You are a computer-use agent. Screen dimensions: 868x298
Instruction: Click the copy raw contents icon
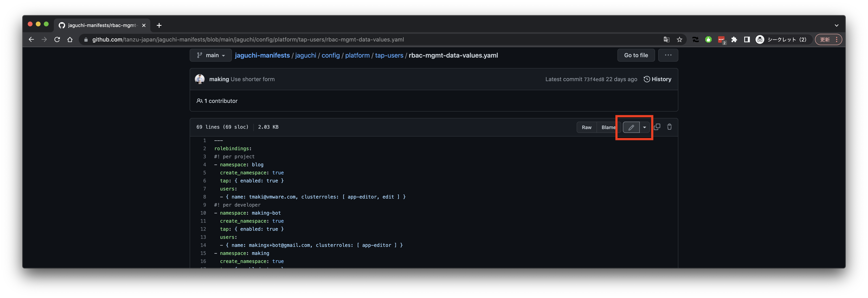(657, 127)
